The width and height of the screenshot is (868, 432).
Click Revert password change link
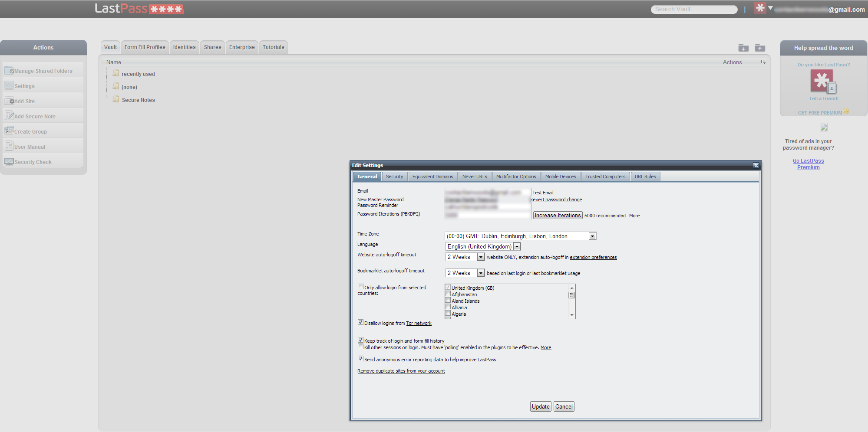[x=556, y=200]
